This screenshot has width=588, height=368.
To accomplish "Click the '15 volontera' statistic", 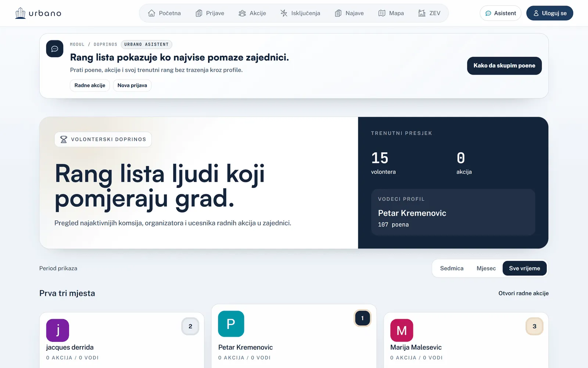I will 383,163.
